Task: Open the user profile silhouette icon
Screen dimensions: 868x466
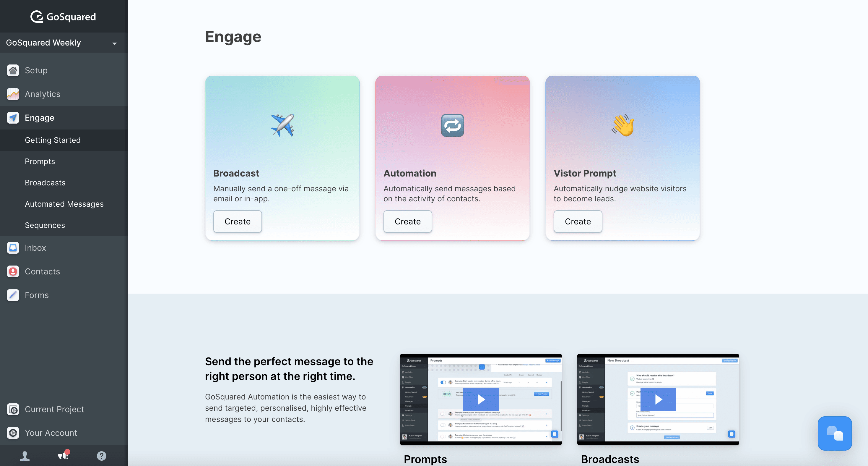Action: [x=25, y=456]
